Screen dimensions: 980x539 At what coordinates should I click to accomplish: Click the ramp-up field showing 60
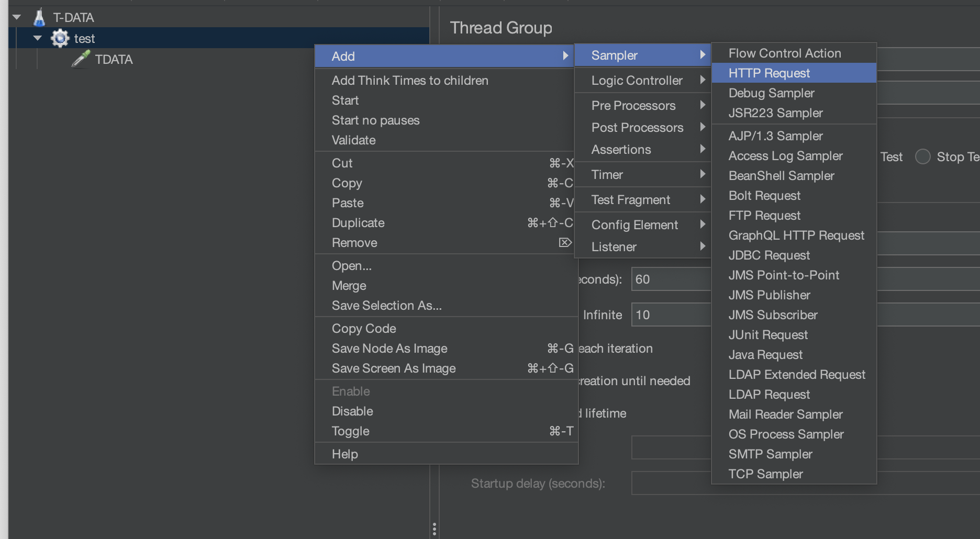click(671, 279)
